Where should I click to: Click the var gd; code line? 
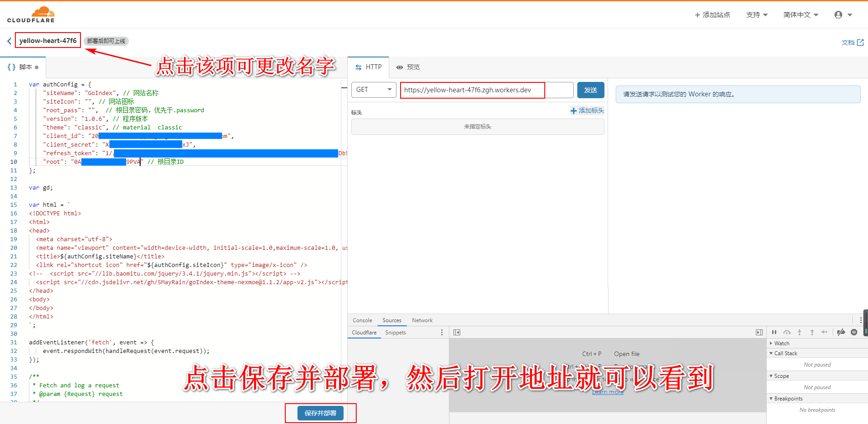click(41, 187)
